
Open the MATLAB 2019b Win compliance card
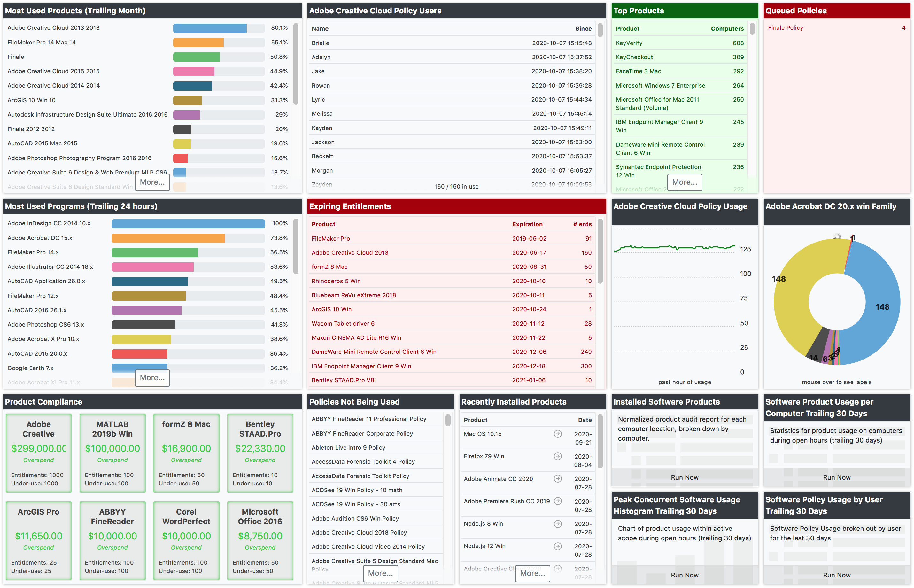[112, 453]
